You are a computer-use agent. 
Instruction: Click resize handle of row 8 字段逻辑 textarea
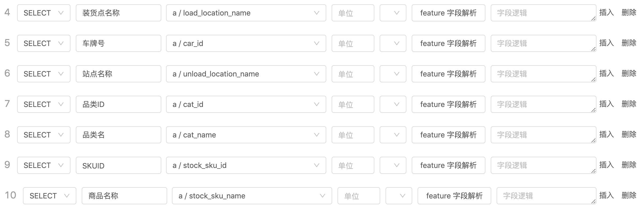tap(593, 141)
